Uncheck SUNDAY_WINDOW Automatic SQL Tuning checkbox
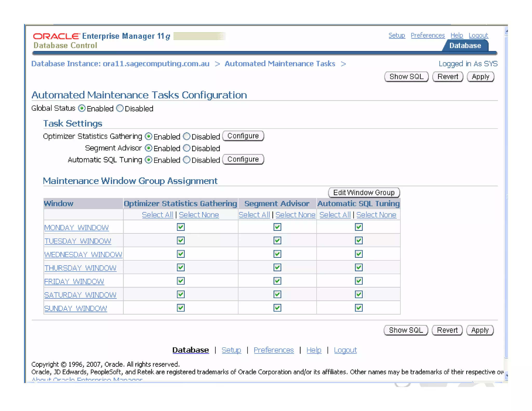Viewport: 532px width, 411px height. click(358, 308)
